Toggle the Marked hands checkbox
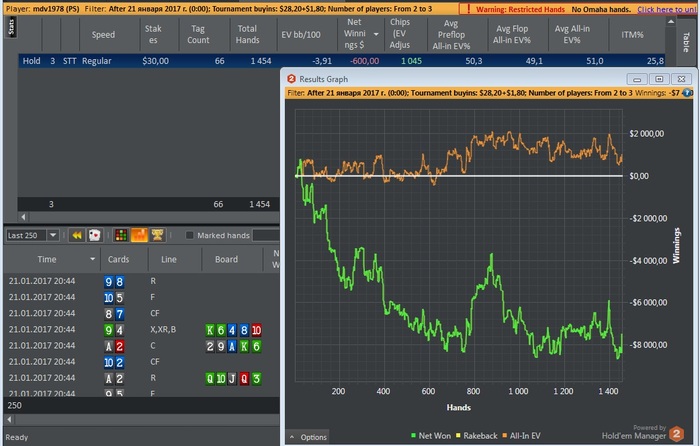 189,235
